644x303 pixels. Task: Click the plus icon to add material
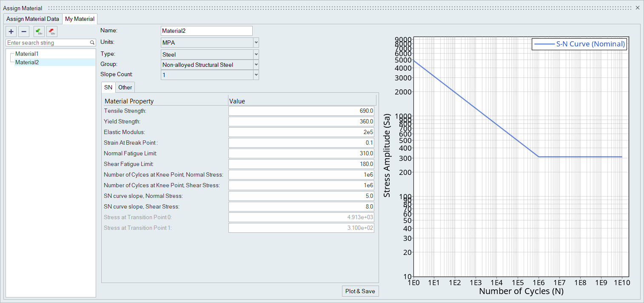11,31
